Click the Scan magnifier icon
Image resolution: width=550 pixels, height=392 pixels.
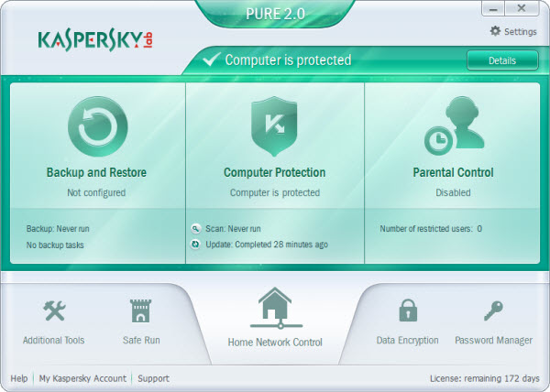tap(195, 228)
